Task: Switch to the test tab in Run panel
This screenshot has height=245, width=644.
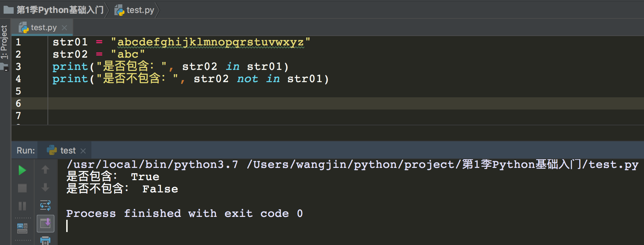Action: pos(68,151)
